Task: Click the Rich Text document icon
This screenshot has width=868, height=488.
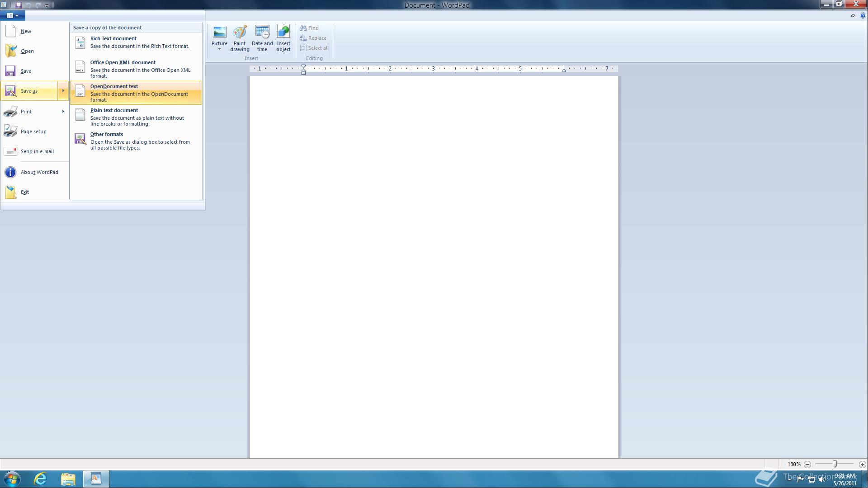Action: (80, 42)
